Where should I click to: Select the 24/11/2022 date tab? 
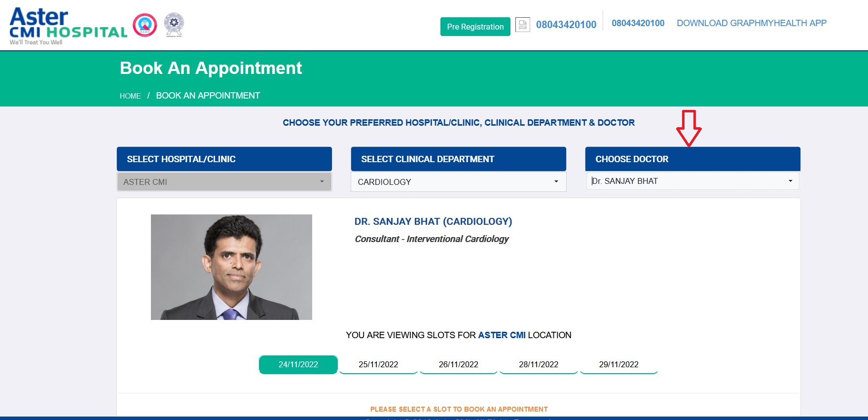coord(298,364)
